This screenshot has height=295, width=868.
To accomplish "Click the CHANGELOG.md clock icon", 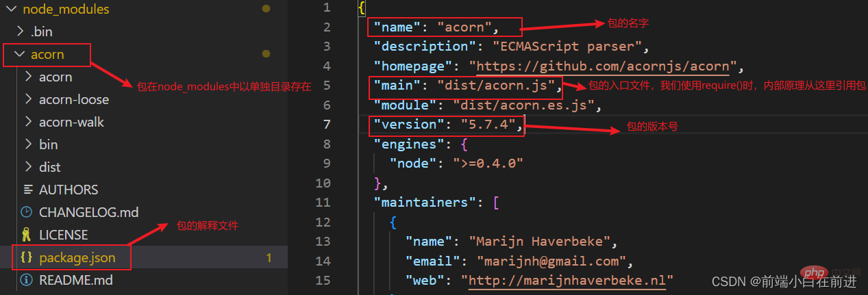I will pos(27,212).
